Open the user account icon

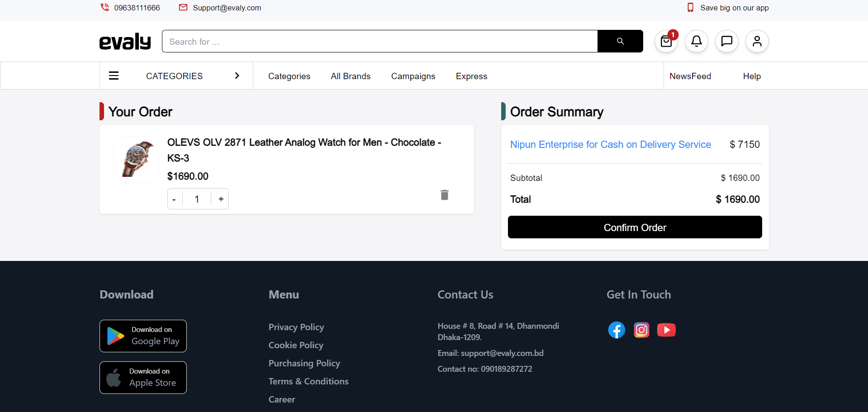757,42
